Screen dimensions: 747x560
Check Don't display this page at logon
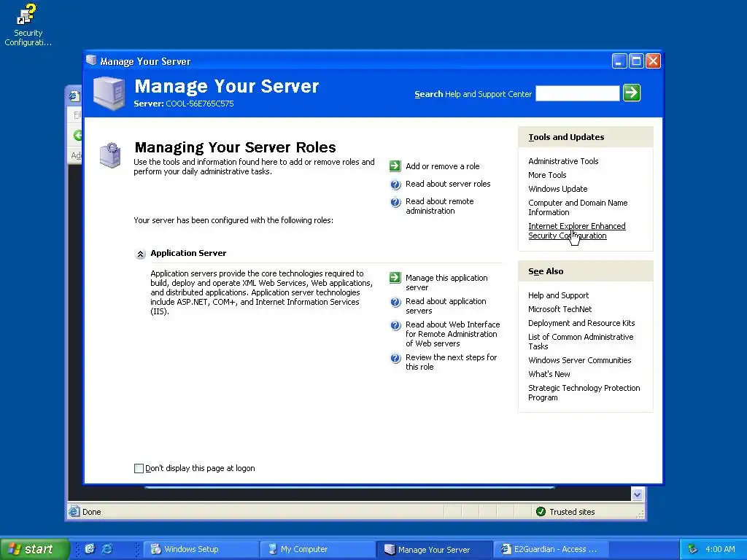coord(139,468)
